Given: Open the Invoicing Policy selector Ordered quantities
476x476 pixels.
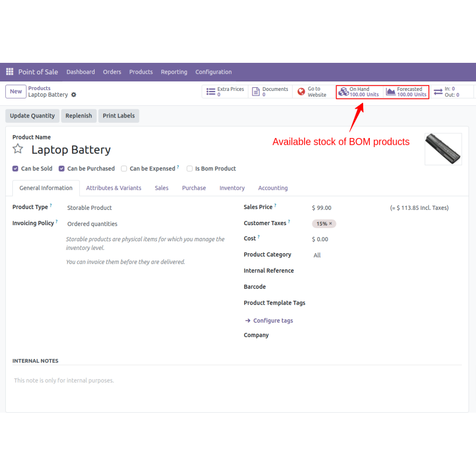Looking at the screenshot, I should 92,224.
